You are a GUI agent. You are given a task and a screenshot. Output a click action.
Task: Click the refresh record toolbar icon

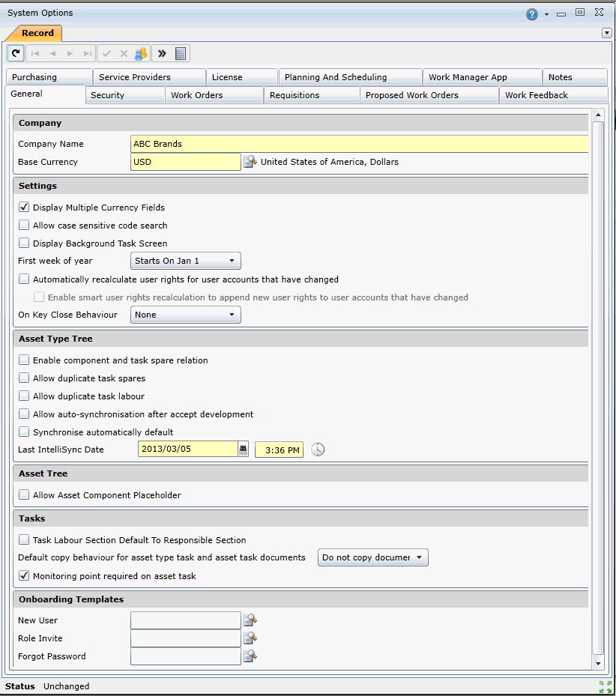tap(16, 54)
